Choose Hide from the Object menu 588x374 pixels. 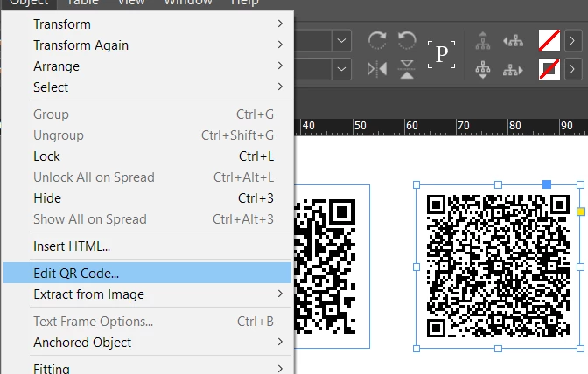[147, 198]
